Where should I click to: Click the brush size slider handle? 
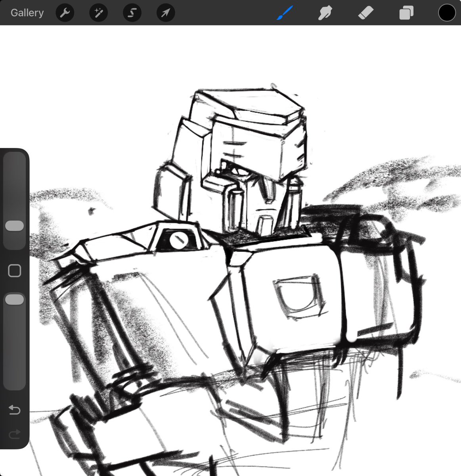pos(15,226)
